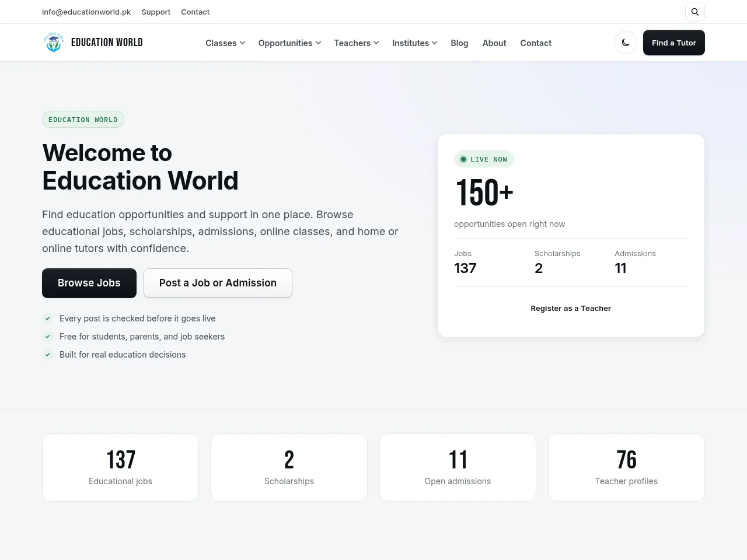
Task: Select the 76 Teacher profiles card
Action: pyautogui.click(x=626, y=467)
